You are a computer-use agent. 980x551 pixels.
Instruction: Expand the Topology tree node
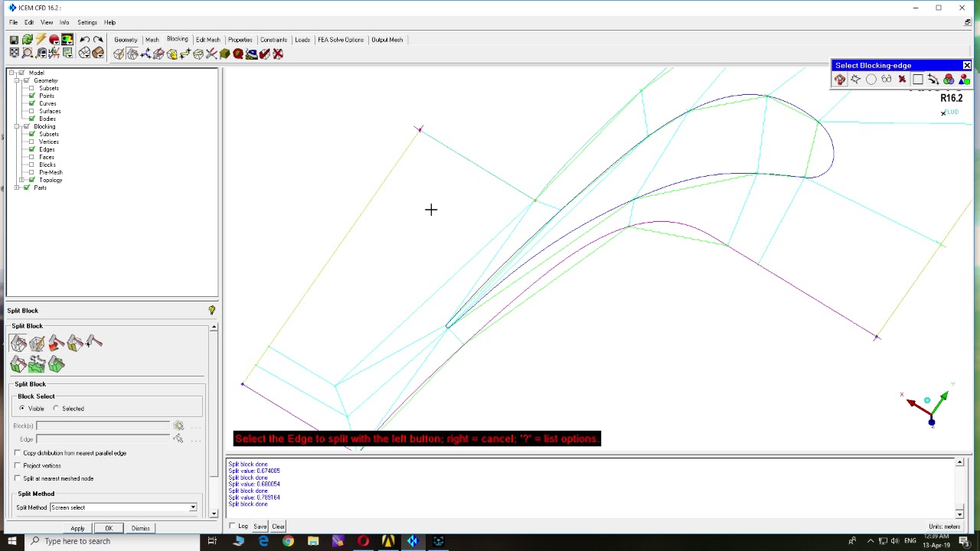[21, 180]
